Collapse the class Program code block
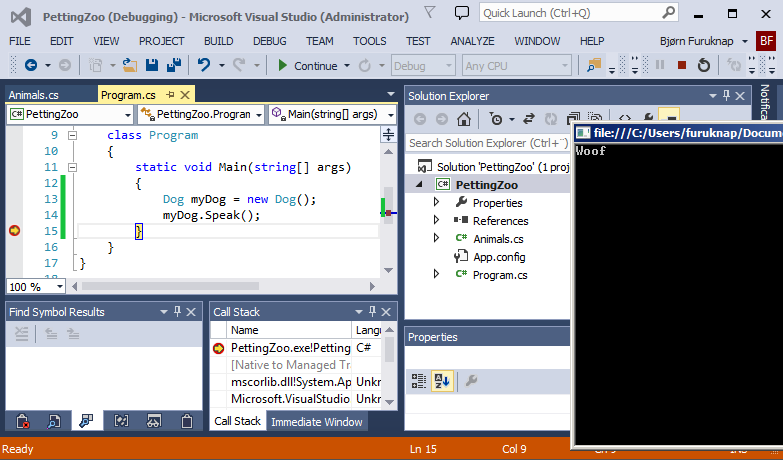Viewport: 783px width, 460px height. coord(72,135)
